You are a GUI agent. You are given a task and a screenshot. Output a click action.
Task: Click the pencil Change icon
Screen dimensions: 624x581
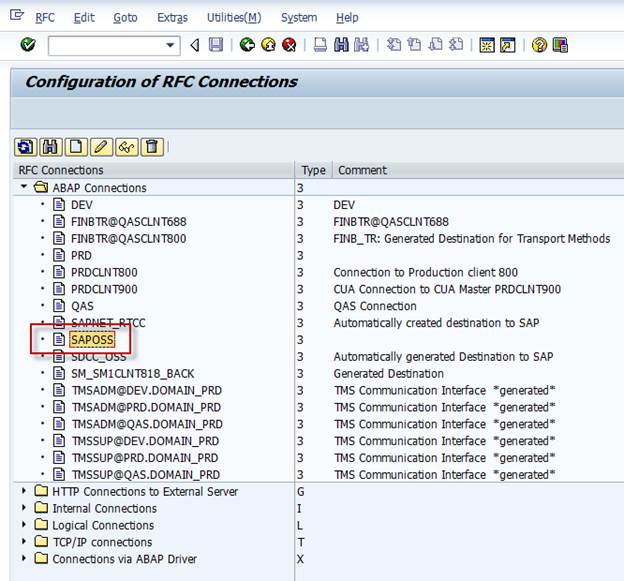pos(101,147)
